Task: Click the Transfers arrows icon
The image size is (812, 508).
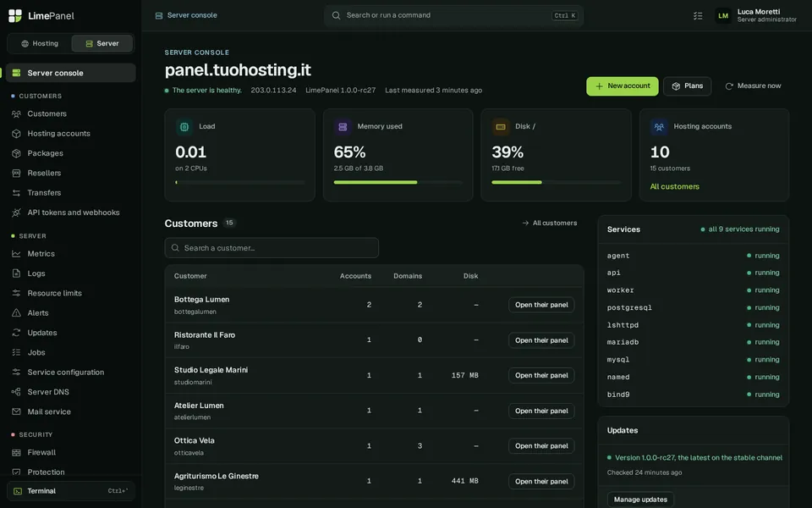Action: pyautogui.click(x=17, y=193)
